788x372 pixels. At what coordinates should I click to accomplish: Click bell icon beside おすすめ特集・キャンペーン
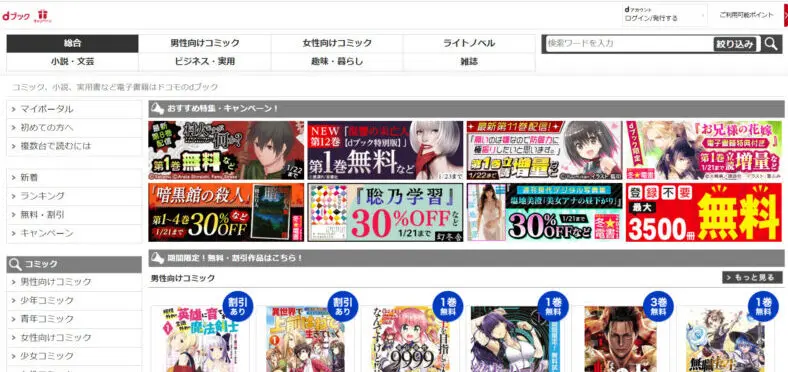(158, 109)
